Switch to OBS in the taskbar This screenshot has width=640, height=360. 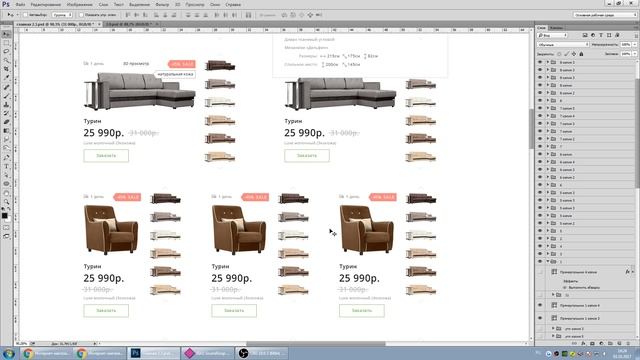coord(262,353)
